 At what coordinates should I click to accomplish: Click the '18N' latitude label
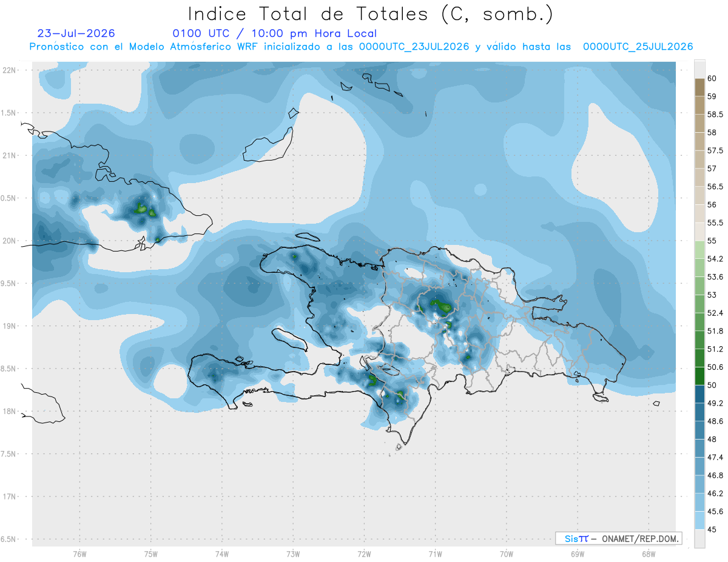coord(10,411)
